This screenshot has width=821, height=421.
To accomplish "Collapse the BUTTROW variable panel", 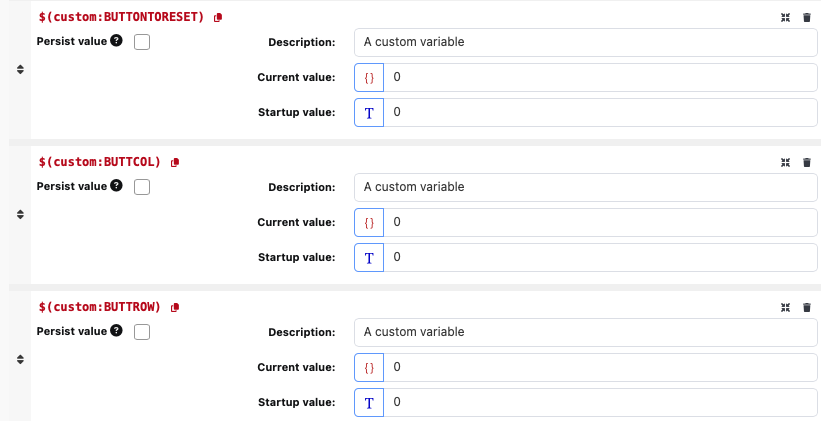I will pyautogui.click(x=786, y=307).
